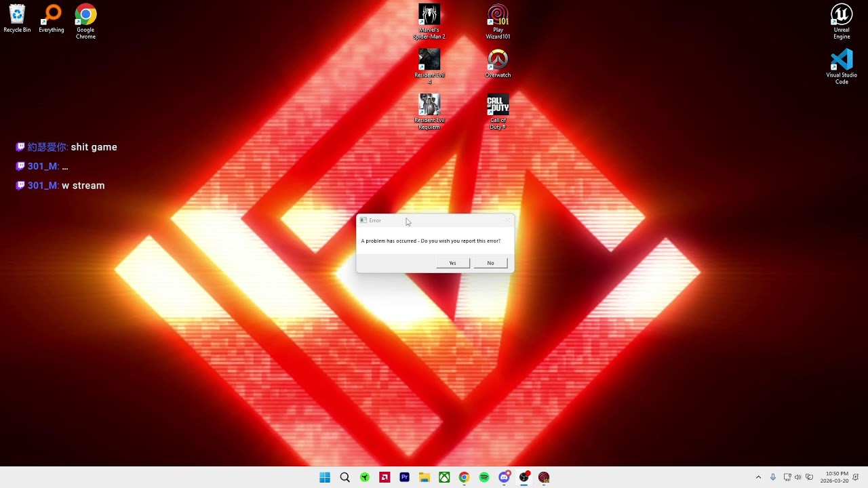868x488 pixels.
Task: Open Spotify from the taskbar
Action: tap(484, 477)
